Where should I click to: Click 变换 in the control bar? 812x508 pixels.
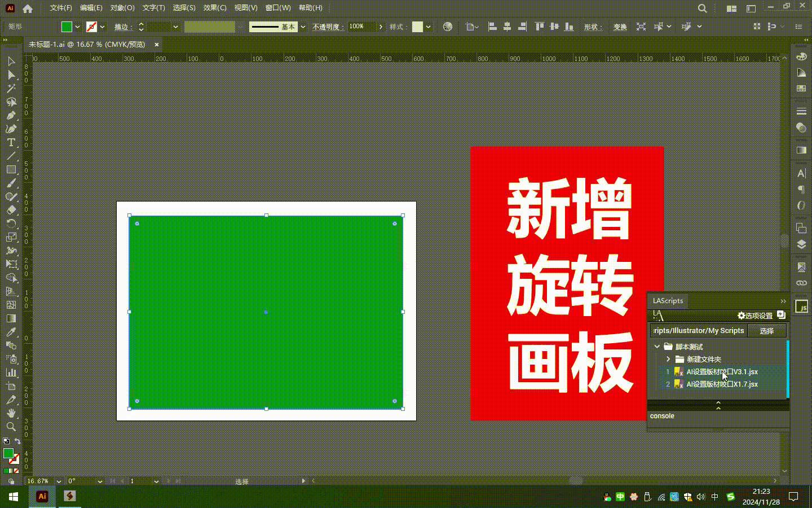pyautogui.click(x=619, y=27)
